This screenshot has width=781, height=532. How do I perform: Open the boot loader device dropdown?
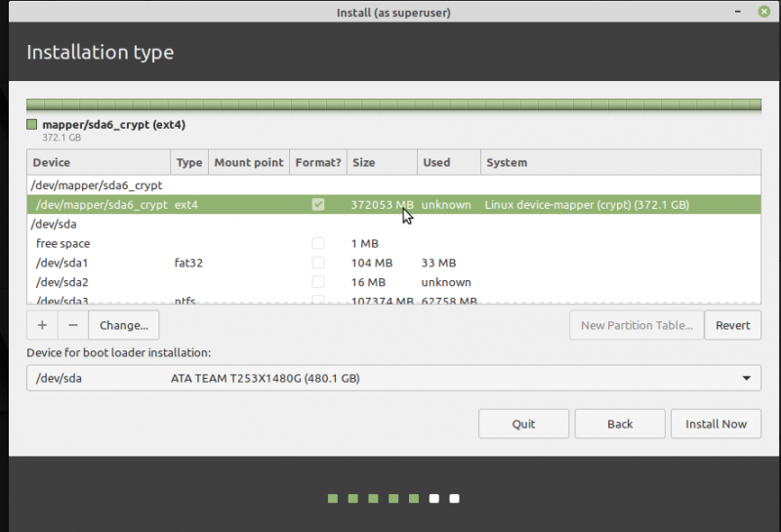click(x=392, y=378)
